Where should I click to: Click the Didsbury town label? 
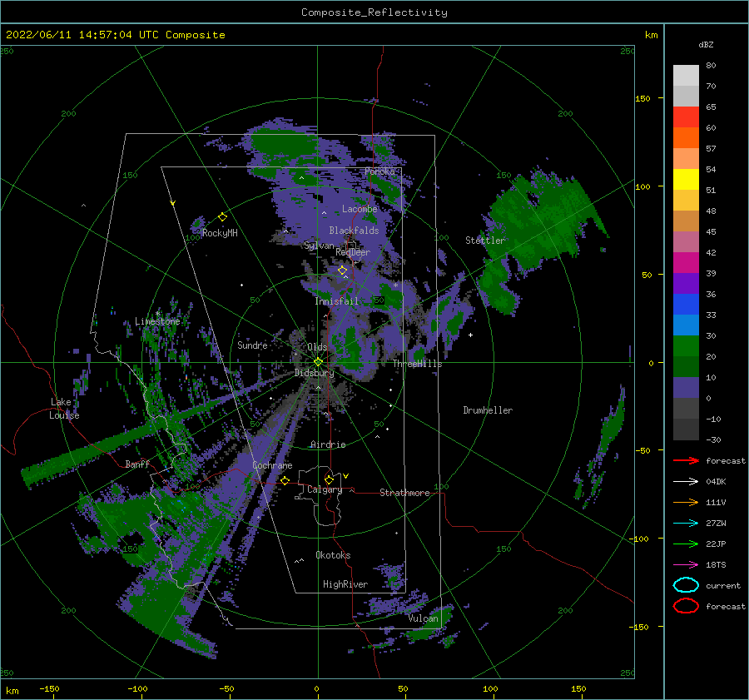(315, 373)
